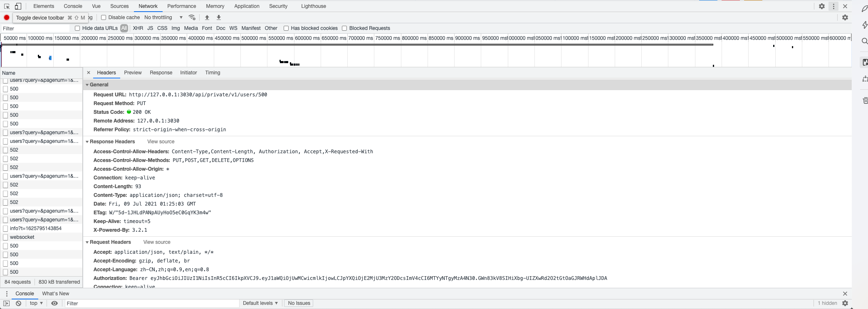
Task: Open the Lighthouse tab
Action: (314, 6)
